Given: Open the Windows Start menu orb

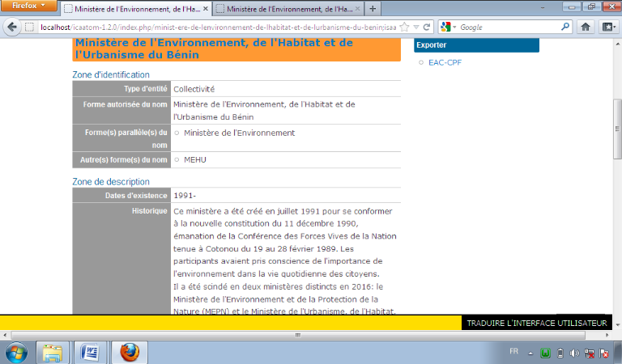Looking at the screenshot, I should pos(16,352).
